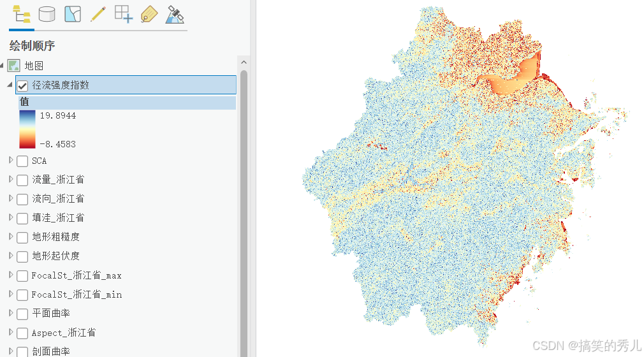Select the List By Labeling tag icon
The height and width of the screenshot is (357, 644).
149,15
